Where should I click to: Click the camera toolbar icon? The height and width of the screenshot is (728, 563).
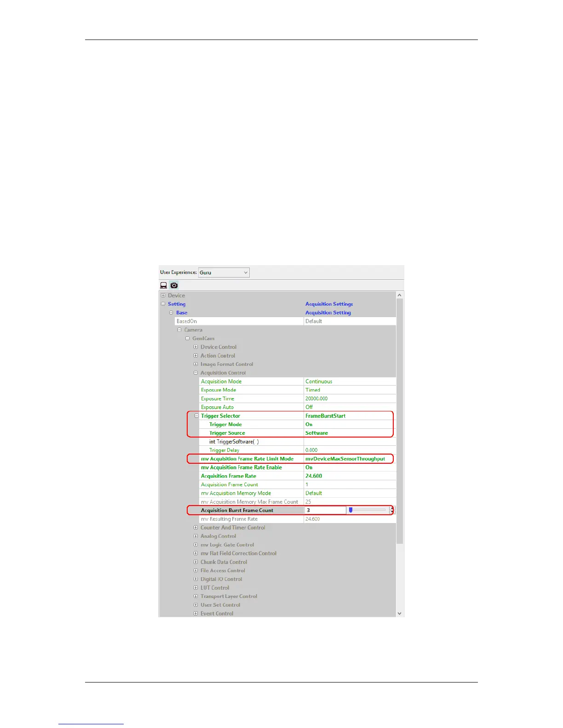pyautogui.click(x=174, y=285)
